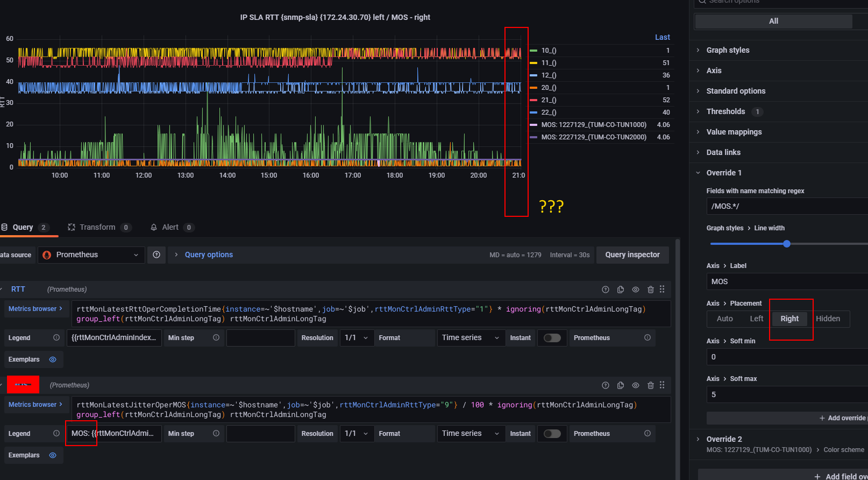This screenshot has height=480, width=868.
Task: Open the Prometheus data source dropdown
Action: click(x=91, y=255)
